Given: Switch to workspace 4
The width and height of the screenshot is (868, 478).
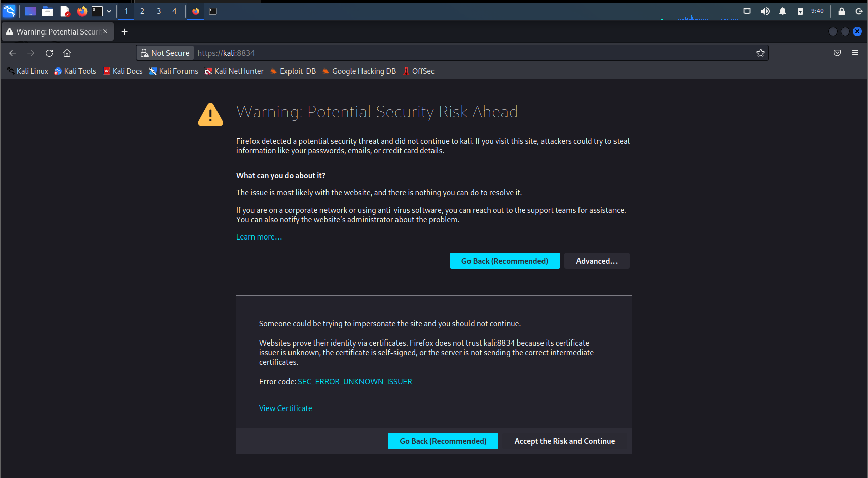Looking at the screenshot, I should pos(175,11).
